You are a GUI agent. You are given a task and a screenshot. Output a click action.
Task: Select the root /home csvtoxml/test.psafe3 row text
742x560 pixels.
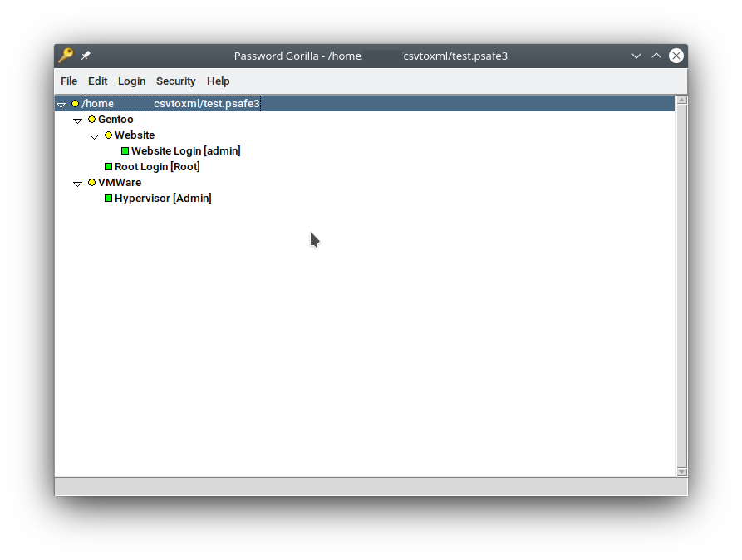(x=171, y=103)
